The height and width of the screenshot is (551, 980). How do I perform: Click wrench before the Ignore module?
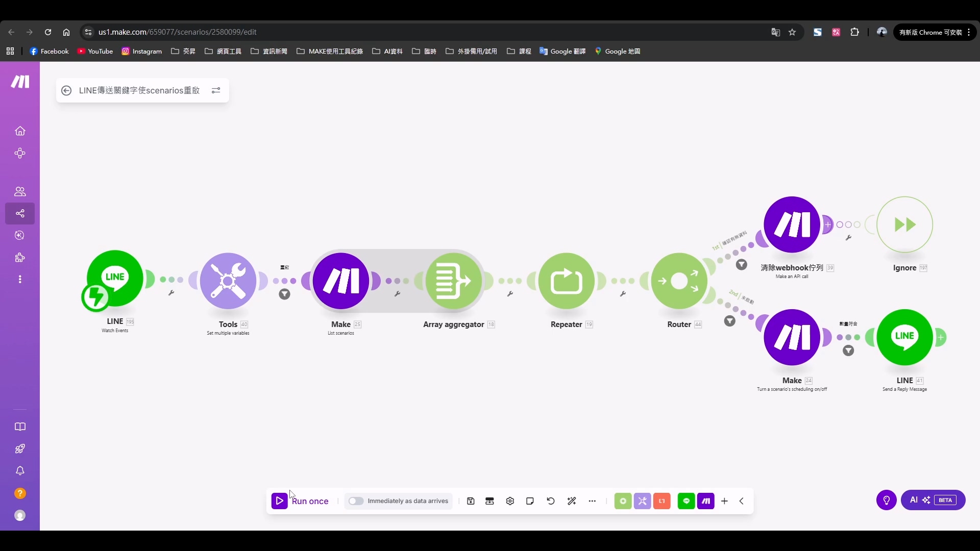[x=848, y=238]
